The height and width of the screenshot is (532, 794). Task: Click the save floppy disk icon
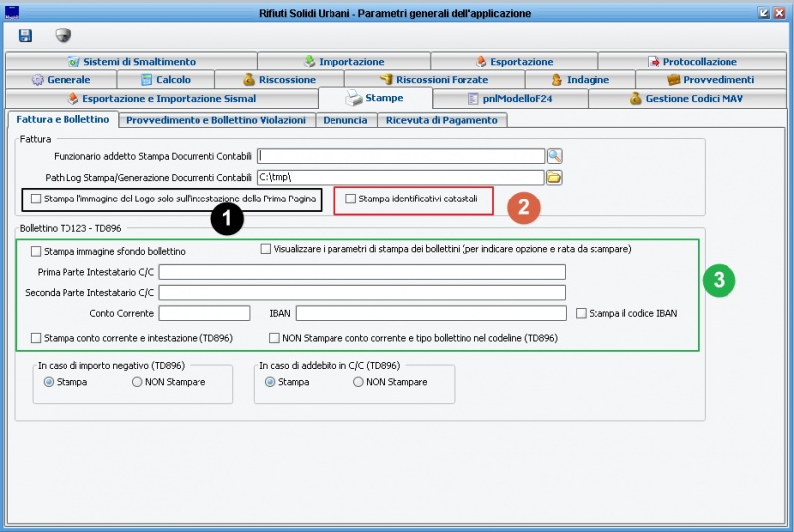coord(25,35)
